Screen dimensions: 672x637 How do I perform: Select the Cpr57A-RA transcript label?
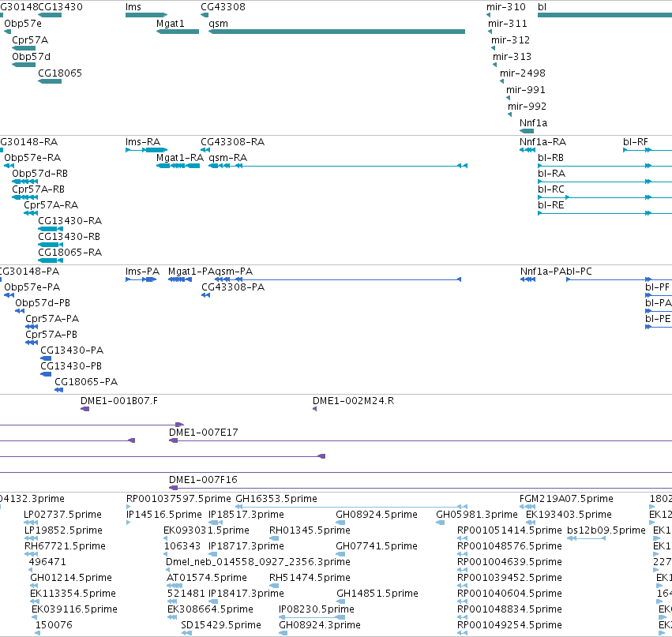click(x=51, y=205)
